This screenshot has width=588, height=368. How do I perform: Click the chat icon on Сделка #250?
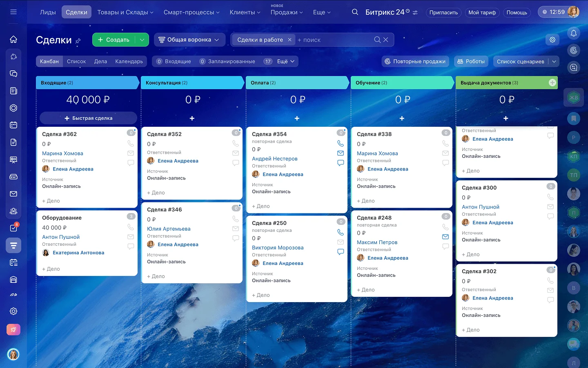(x=341, y=252)
